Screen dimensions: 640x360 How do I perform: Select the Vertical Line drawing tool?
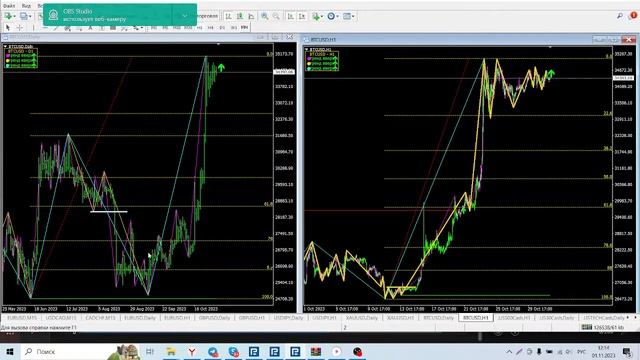point(33,28)
